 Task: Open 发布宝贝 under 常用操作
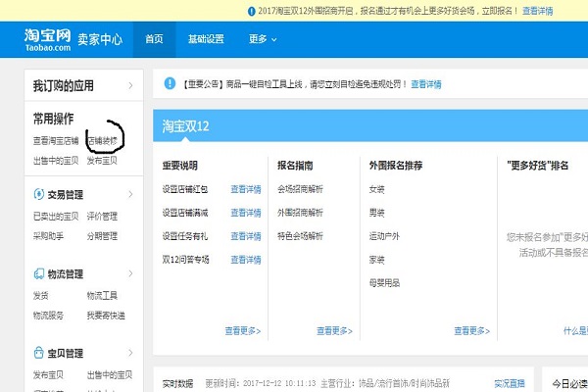click(x=102, y=161)
